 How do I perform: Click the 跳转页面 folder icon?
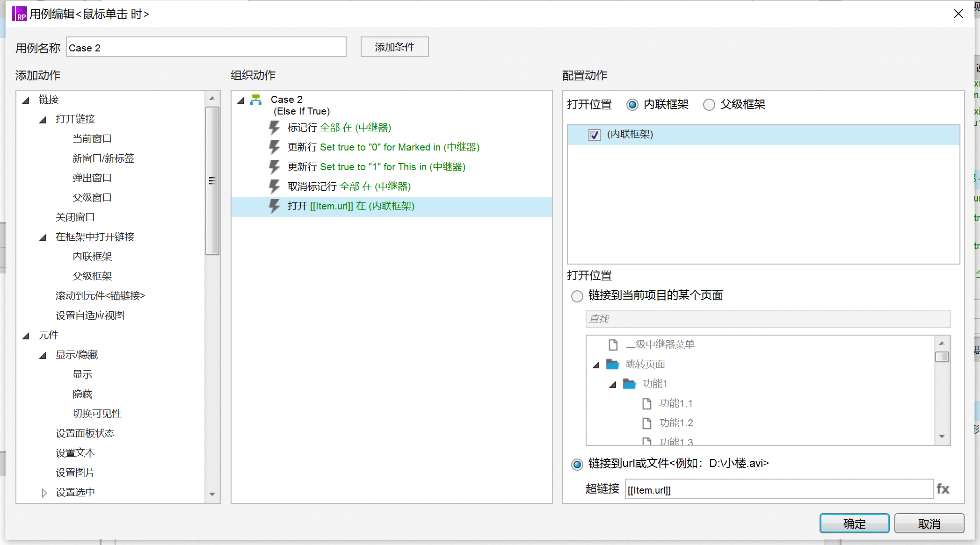[612, 364]
